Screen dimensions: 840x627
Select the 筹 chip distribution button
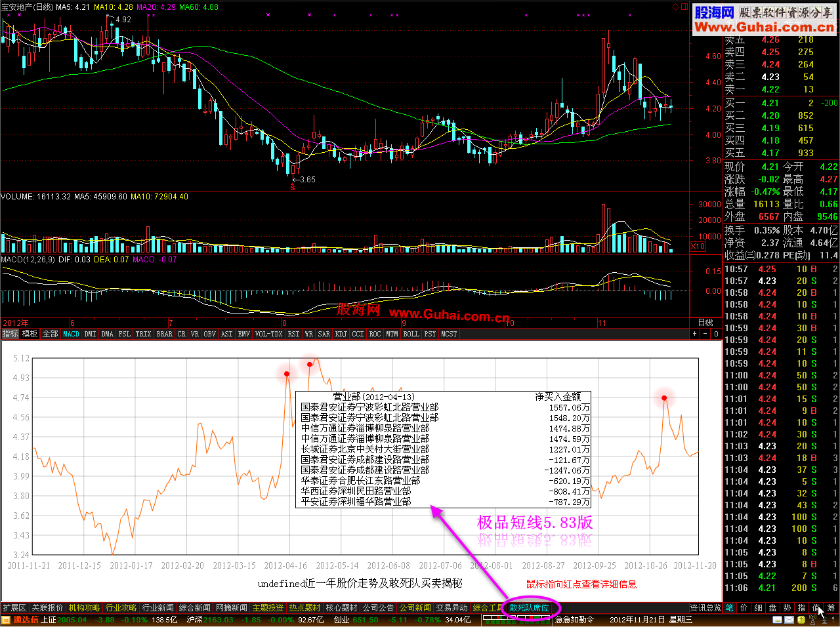[831, 608]
